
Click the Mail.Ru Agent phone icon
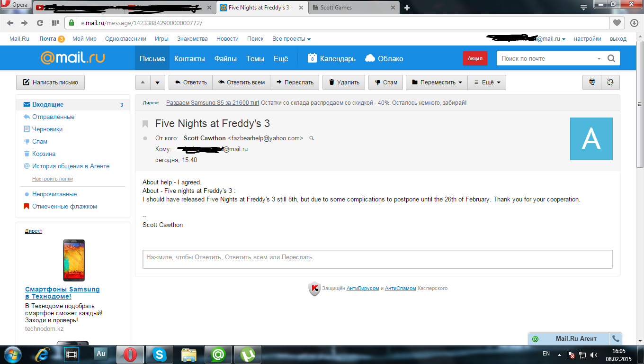point(616,338)
